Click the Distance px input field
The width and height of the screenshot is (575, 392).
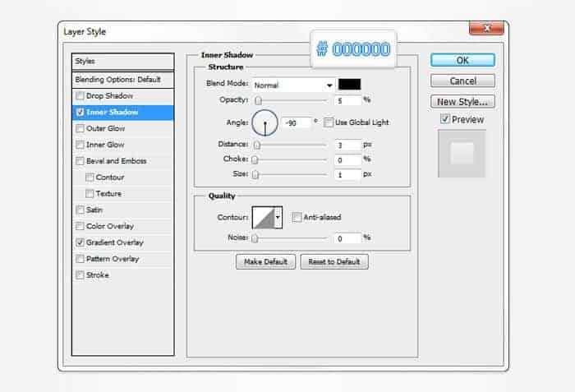coord(347,145)
